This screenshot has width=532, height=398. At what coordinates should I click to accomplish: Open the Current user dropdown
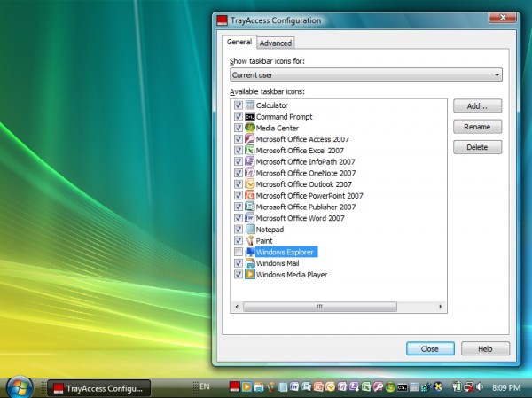tap(365, 75)
